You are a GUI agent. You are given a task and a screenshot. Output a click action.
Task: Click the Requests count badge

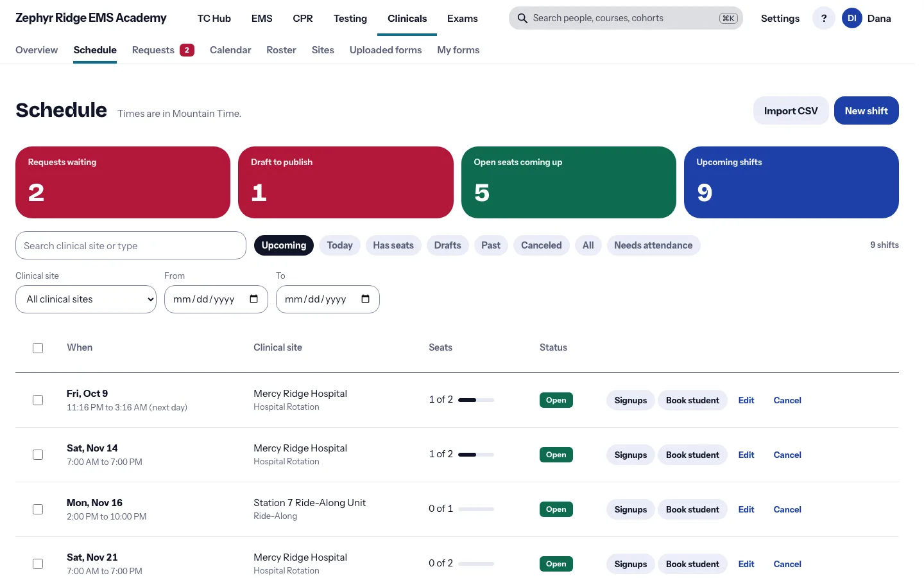(187, 50)
